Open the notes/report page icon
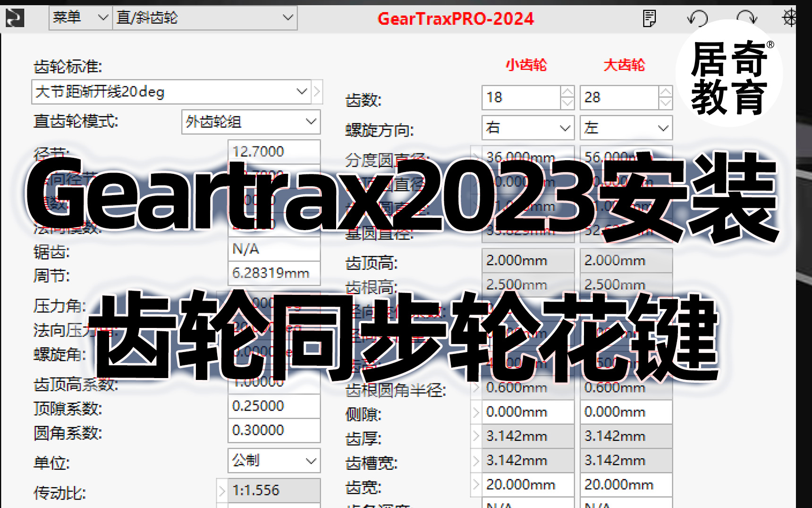Viewport: 812px width, 508px height. point(650,18)
